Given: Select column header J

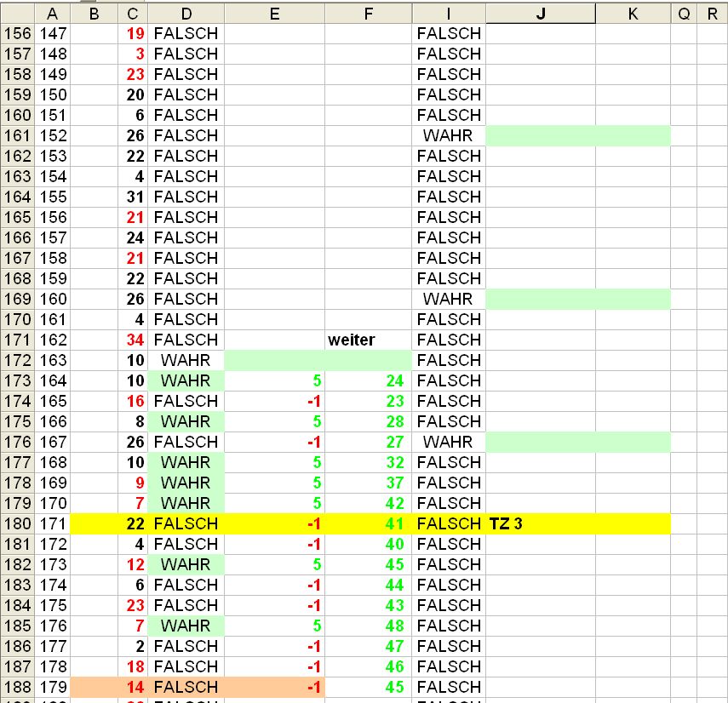Looking at the screenshot, I should 541,14.
